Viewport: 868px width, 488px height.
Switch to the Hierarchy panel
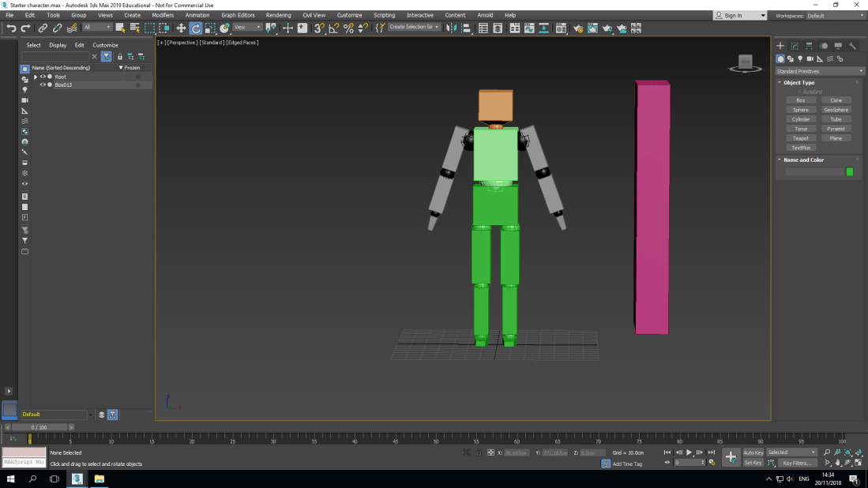point(808,47)
